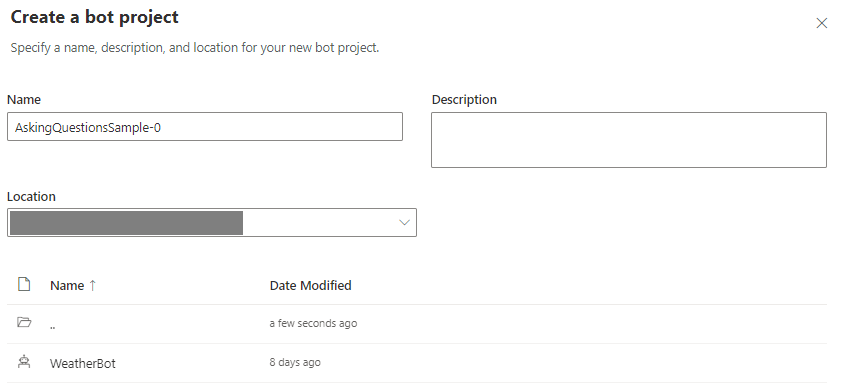Click the Name field label
Screen dimensions: 842x385
[x=24, y=99]
